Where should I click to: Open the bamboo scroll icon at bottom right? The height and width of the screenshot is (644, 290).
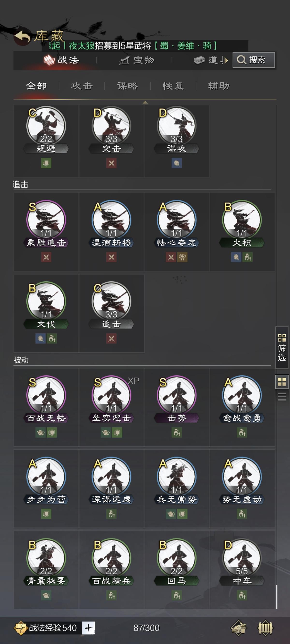pos(266,628)
